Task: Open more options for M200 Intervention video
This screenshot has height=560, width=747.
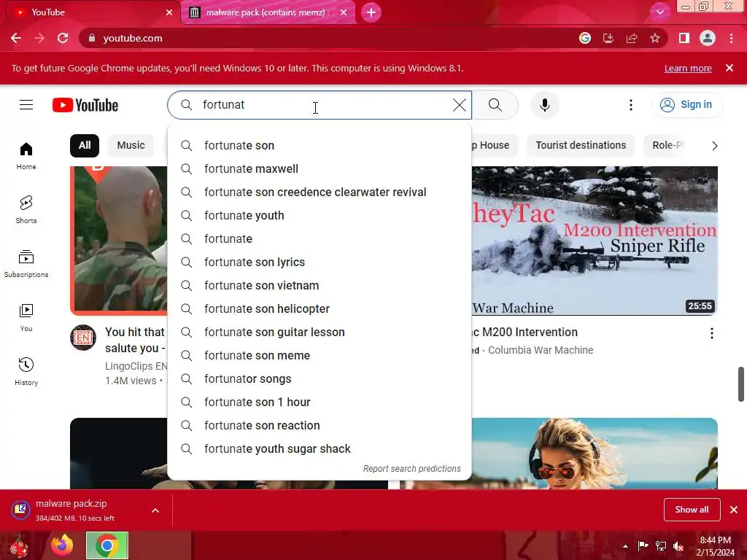Action: 712,333
